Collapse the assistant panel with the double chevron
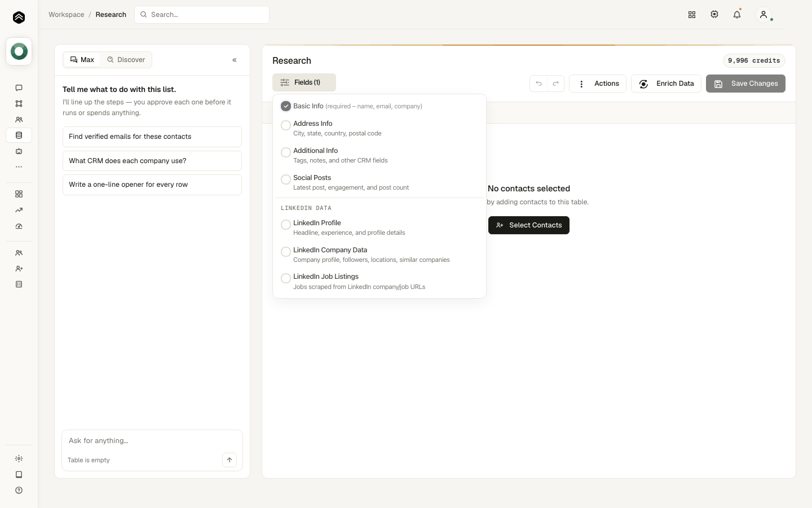 pos(235,60)
